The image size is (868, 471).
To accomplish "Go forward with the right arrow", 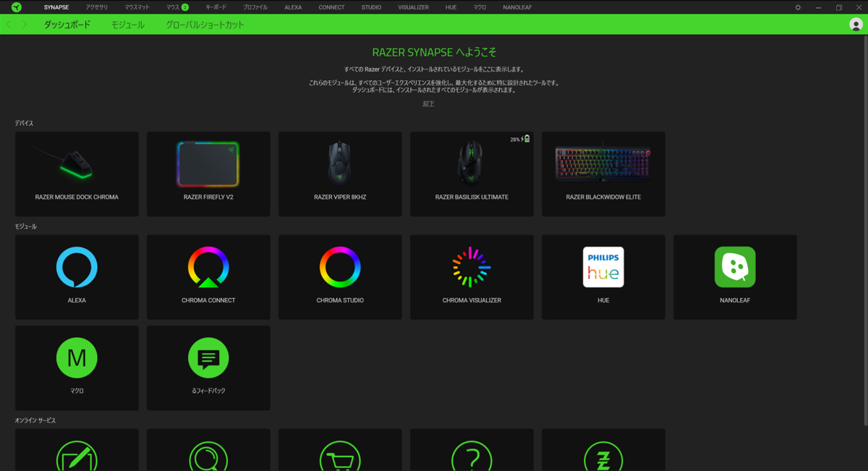I will click(x=25, y=25).
